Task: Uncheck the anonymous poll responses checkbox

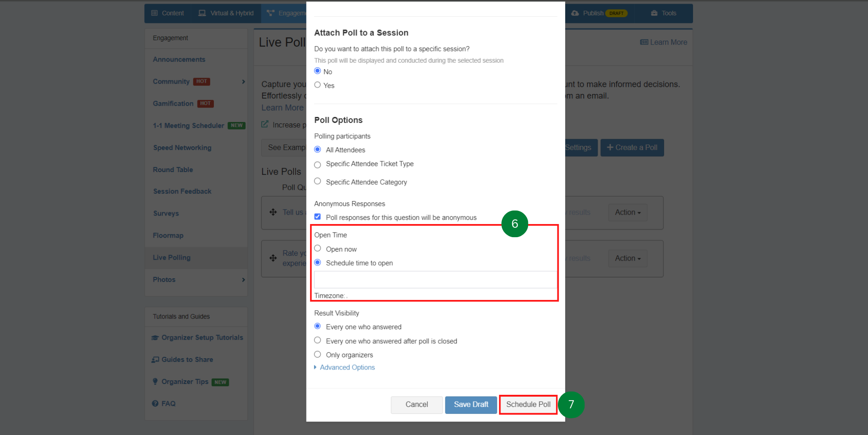Action: (317, 217)
